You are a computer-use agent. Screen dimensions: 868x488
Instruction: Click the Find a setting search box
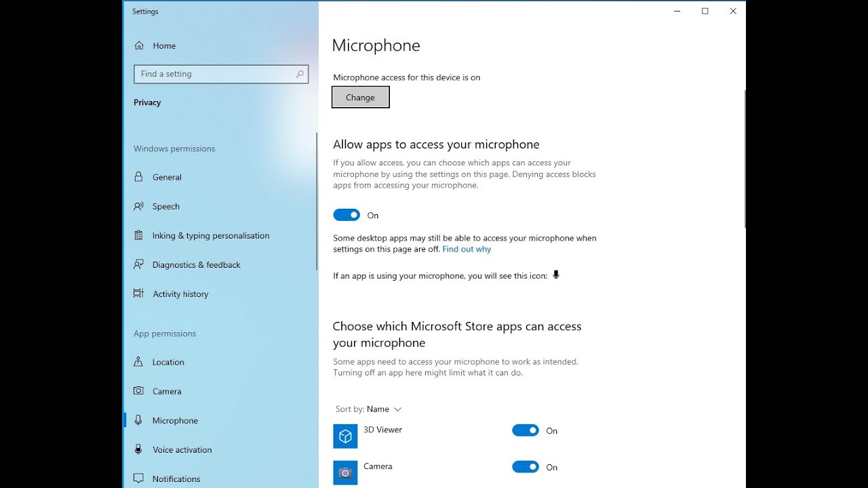(x=222, y=74)
